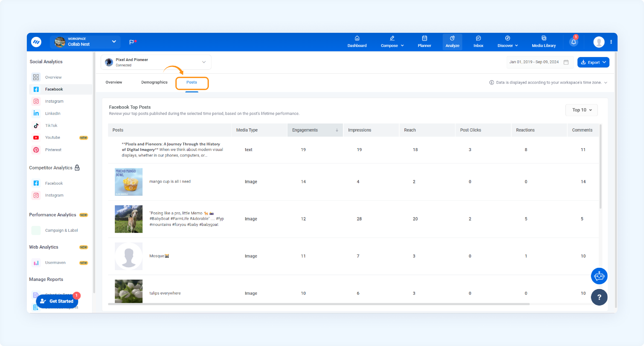Click the "Pixels and Pioneers" post text
This screenshot has width=644, height=346.
point(172,150)
